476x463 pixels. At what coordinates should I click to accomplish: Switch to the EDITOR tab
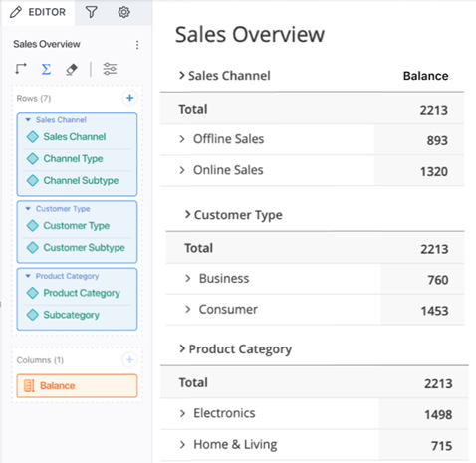[38, 12]
